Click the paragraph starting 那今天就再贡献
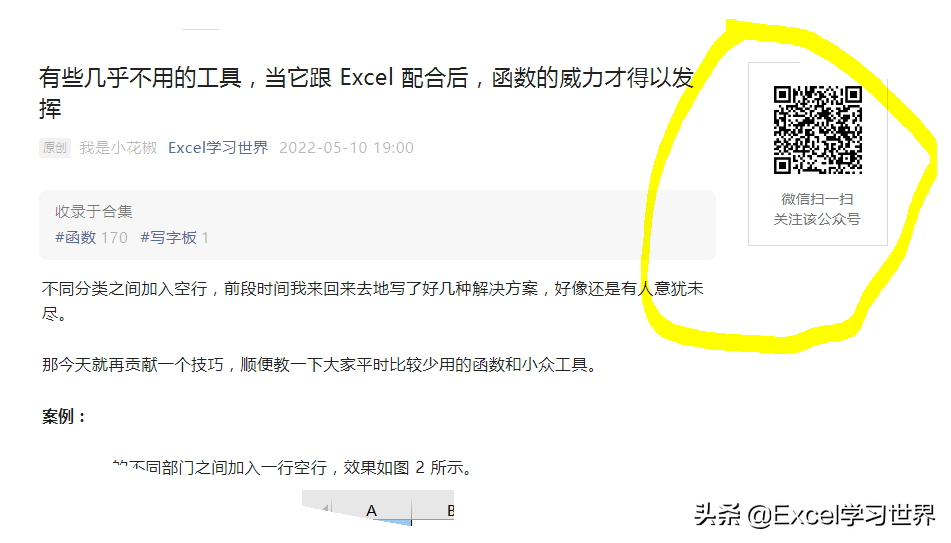Screen dimensions: 951x543 coord(320,365)
